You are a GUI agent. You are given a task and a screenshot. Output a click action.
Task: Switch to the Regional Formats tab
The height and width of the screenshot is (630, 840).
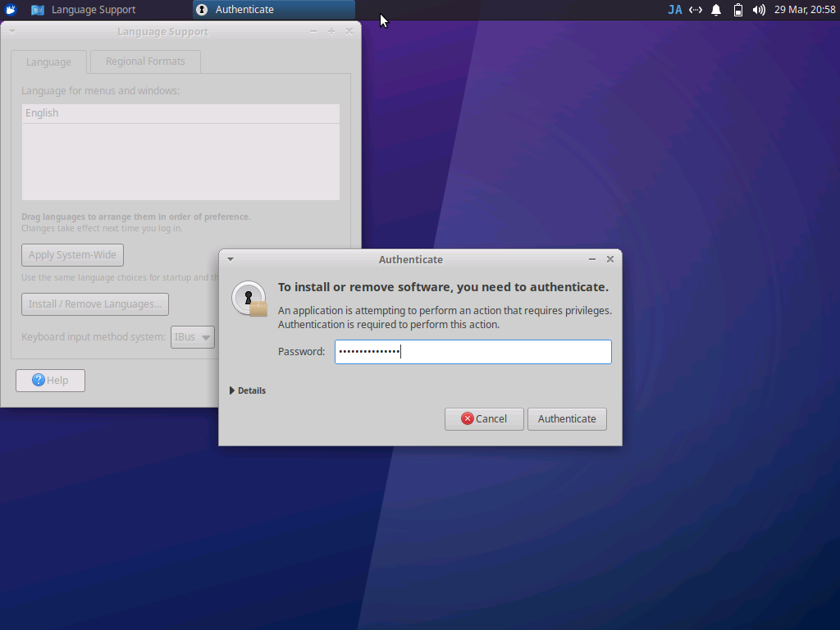click(145, 61)
